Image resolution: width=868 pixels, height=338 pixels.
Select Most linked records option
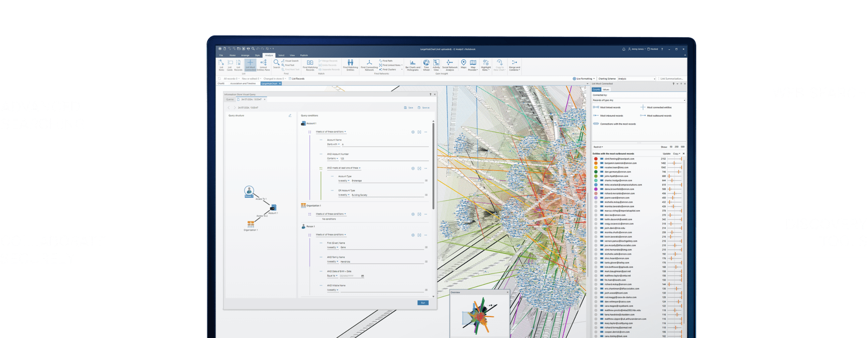[607, 107]
